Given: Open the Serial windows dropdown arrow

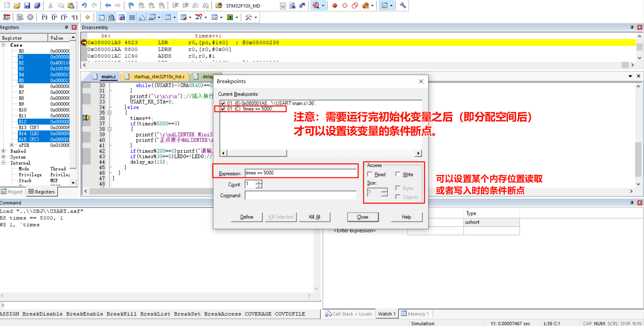Looking at the screenshot, I should click(190, 17).
